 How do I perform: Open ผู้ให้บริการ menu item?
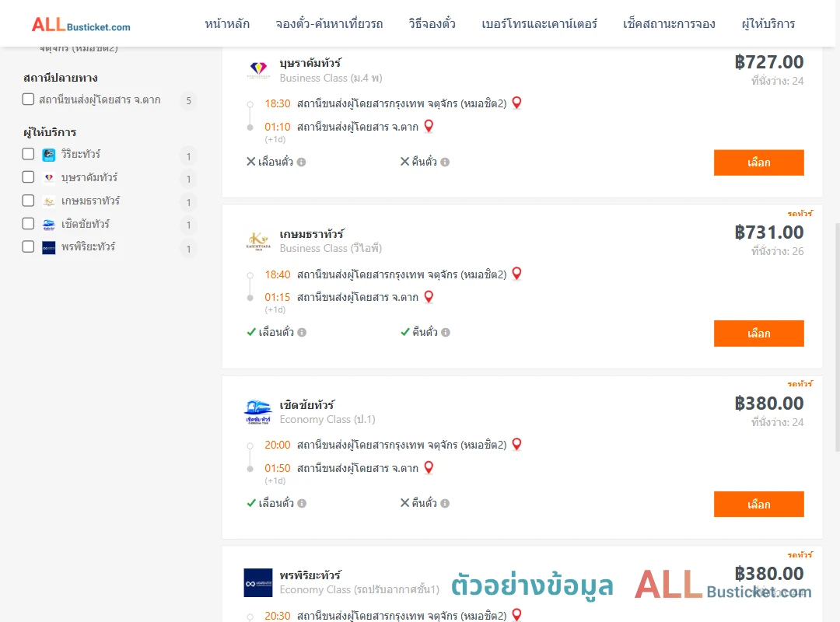768,24
